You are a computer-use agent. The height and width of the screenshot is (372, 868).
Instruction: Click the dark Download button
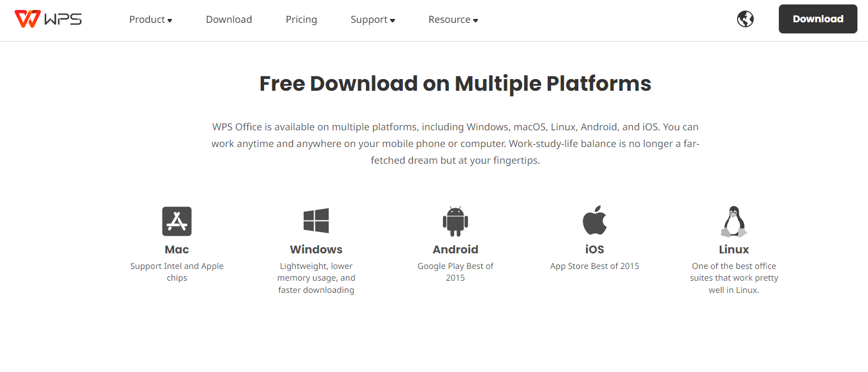(x=818, y=19)
